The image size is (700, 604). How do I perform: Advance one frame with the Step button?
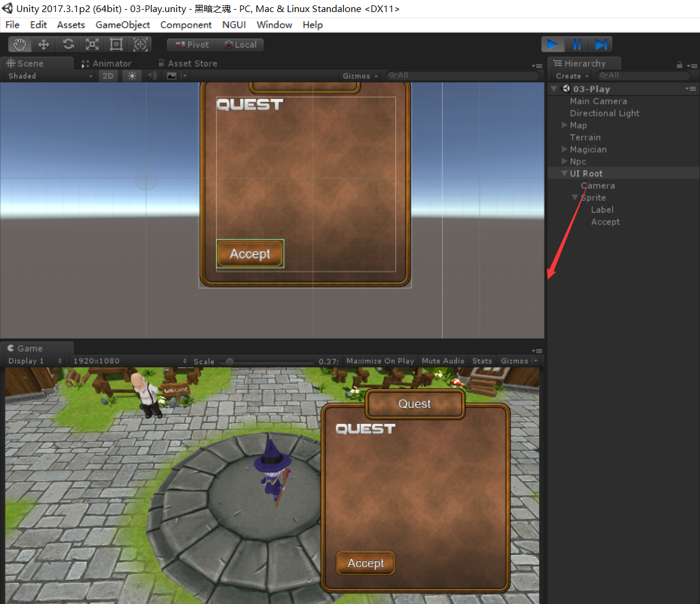pos(601,44)
